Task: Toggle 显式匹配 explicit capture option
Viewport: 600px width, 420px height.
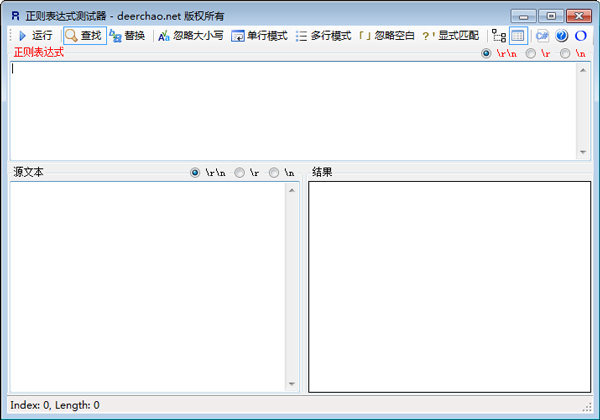Action: click(x=450, y=36)
